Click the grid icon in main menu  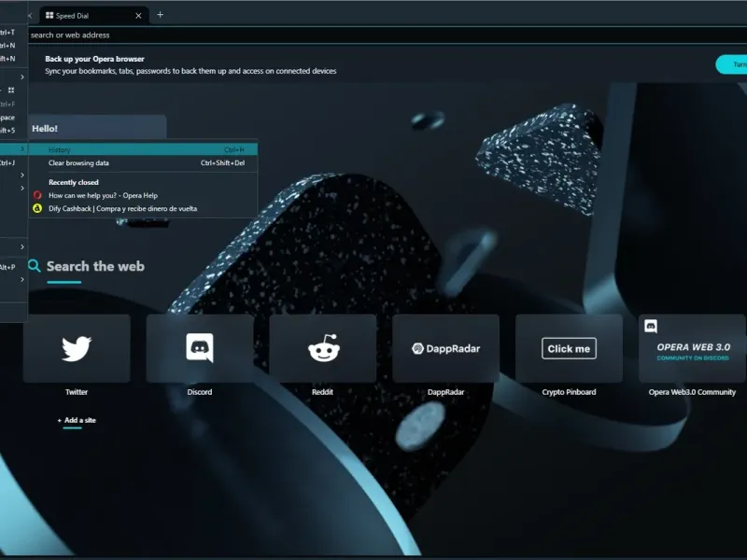[x=11, y=90]
